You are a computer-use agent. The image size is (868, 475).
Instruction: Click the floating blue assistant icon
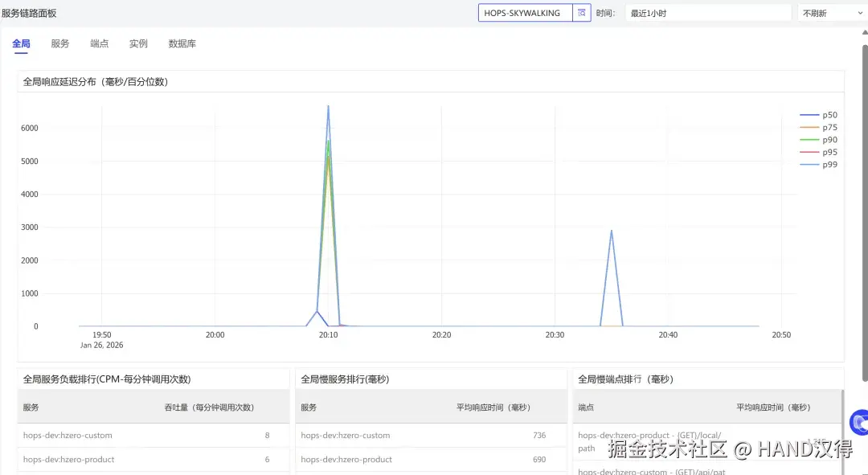click(x=860, y=423)
